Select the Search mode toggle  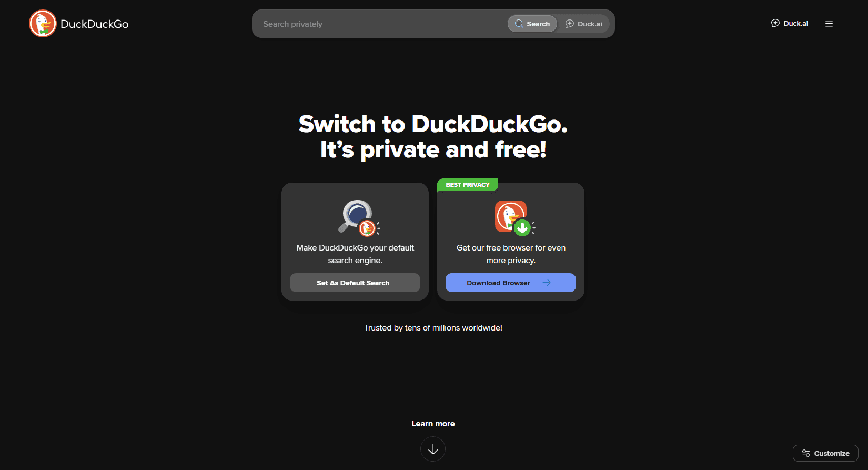pyautogui.click(x=532, y=24)
